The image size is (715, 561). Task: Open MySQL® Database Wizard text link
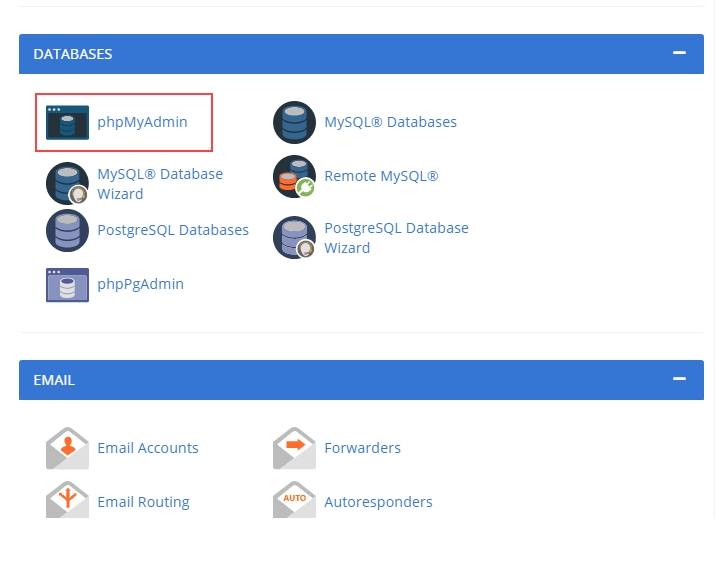(x=160, y=184)
